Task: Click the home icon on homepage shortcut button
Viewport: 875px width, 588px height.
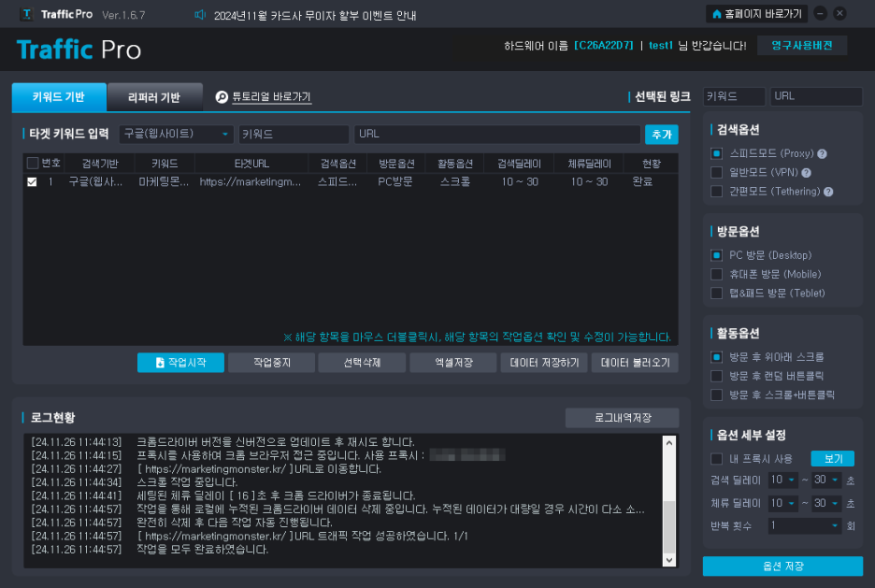Action: 716,14
